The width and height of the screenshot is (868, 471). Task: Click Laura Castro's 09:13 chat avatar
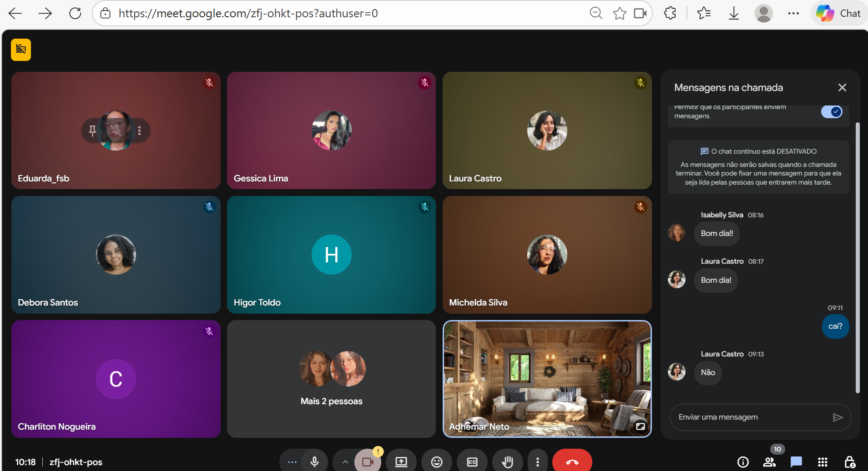[x=676, y=372]
